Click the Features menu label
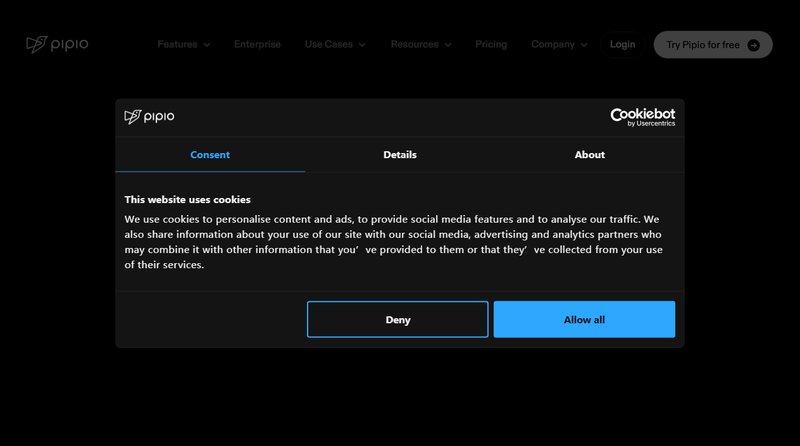The width and height of the screenshot is (800, 446). (177, 44)
